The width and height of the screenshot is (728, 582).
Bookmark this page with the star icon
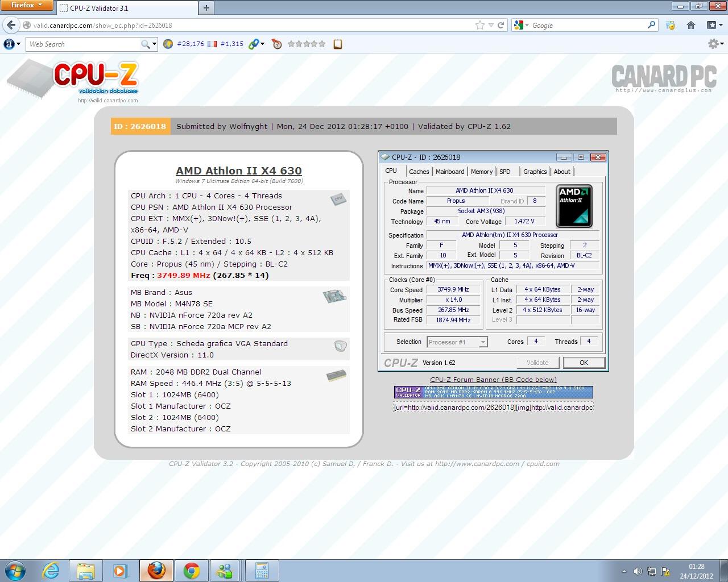[480, 25]
